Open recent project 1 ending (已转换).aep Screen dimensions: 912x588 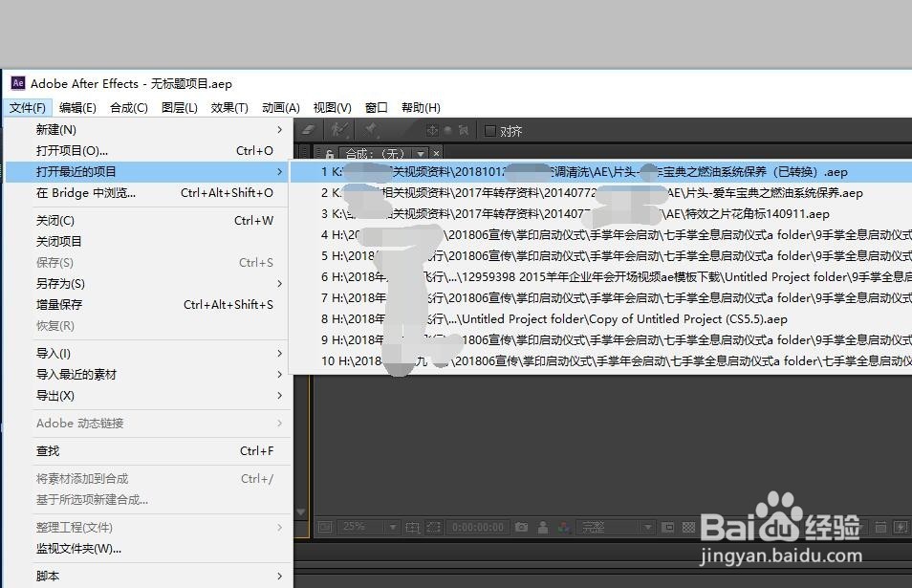pos(600,171)
